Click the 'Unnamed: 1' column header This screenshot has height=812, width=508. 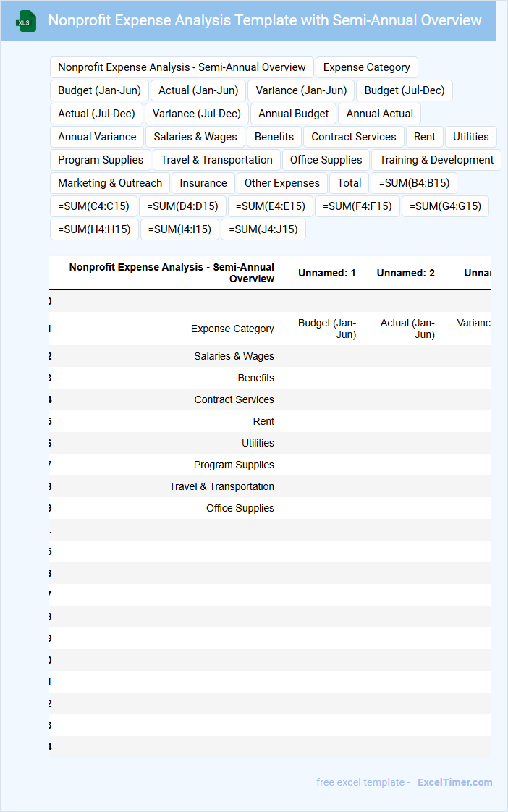(x=327, y=273)
